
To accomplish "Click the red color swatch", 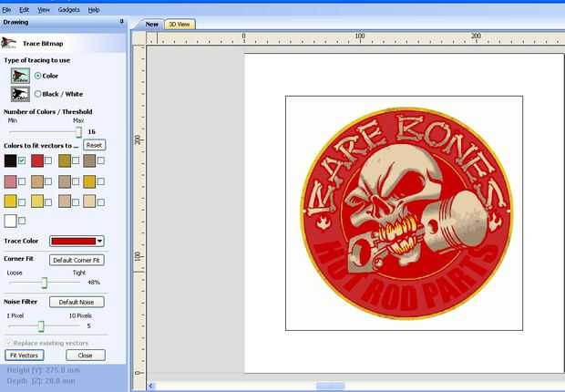I will (37, 160).
